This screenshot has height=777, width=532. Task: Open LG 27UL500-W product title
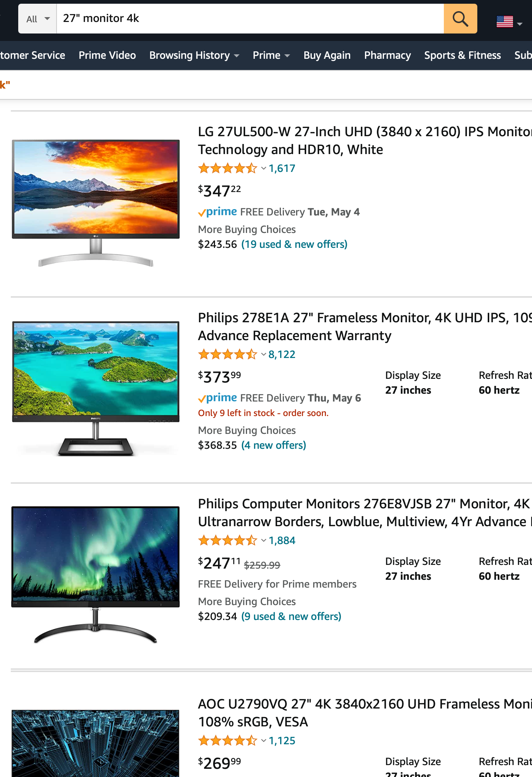tap(365, 141)
